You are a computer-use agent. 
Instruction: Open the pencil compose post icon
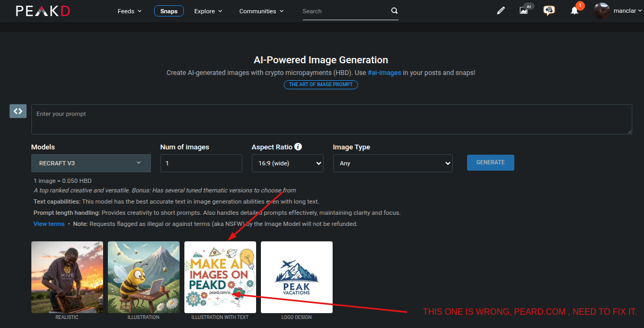tap(501, 11)
